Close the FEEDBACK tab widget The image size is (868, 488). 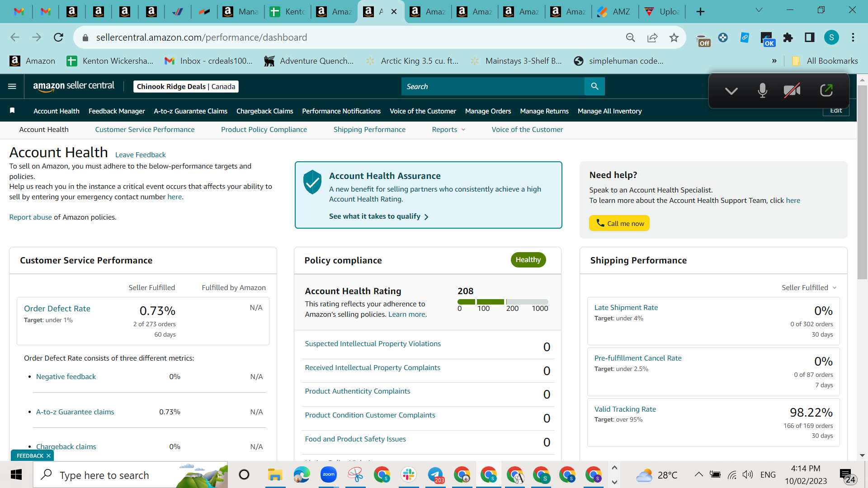click(48, 456)
